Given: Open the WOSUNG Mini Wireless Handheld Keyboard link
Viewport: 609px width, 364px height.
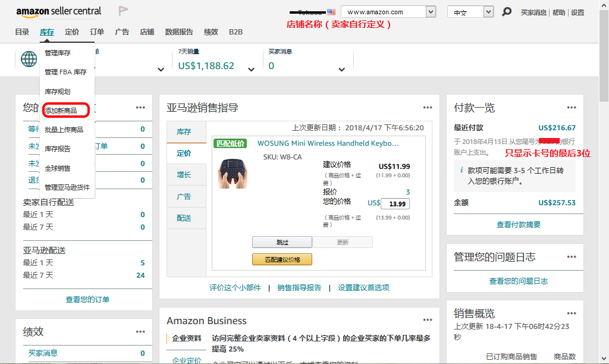Looking at the screenshot, I should tap(328, 143).
